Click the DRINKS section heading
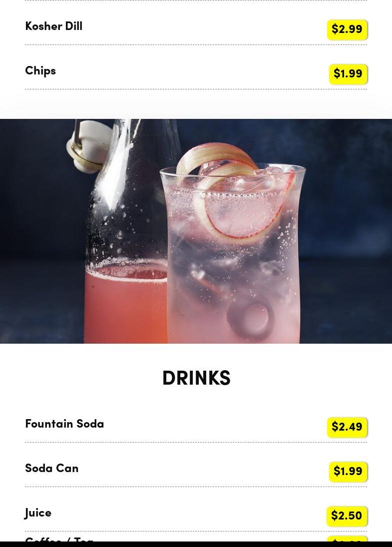 tap(196, 378)
